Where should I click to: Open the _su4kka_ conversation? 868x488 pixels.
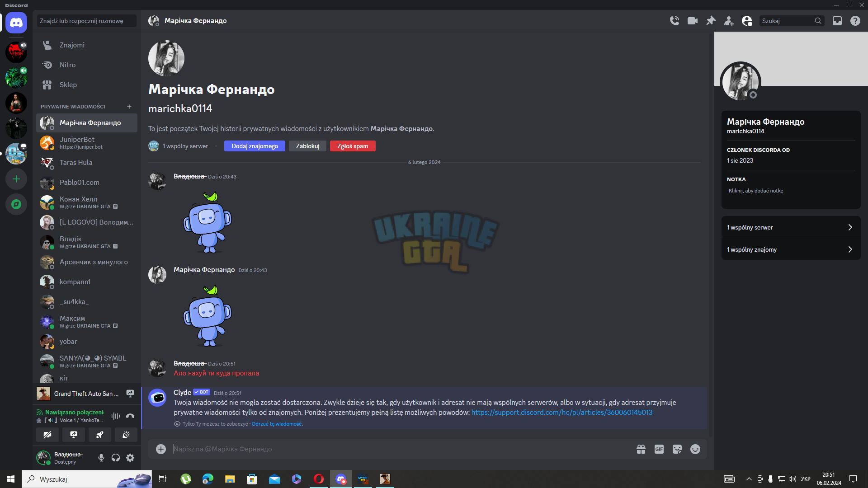point(87,302)
